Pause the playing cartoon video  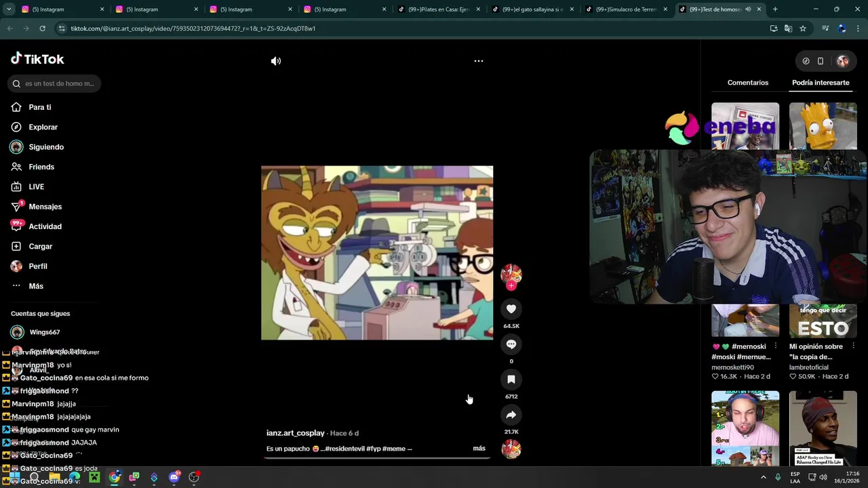click(377, 253)
